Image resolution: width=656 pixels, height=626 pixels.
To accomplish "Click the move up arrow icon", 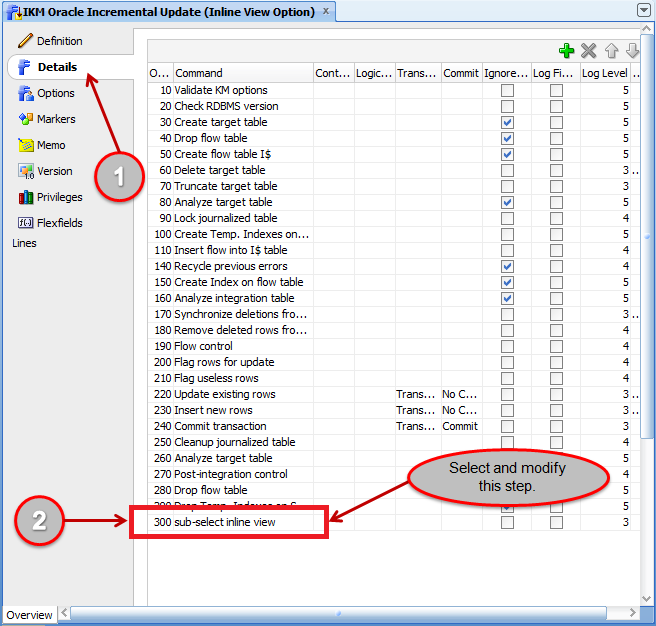I will 611,51.
